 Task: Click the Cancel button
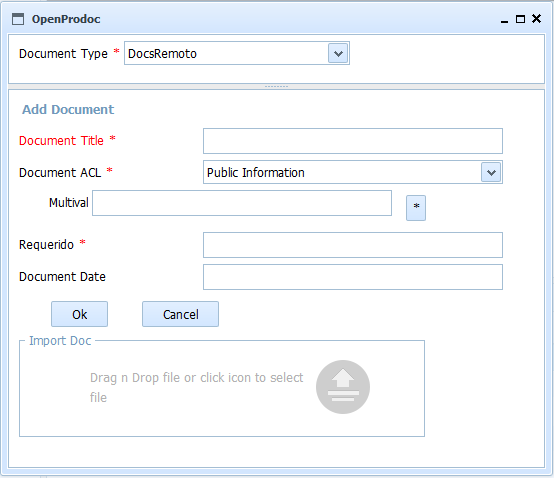(181, 314)
